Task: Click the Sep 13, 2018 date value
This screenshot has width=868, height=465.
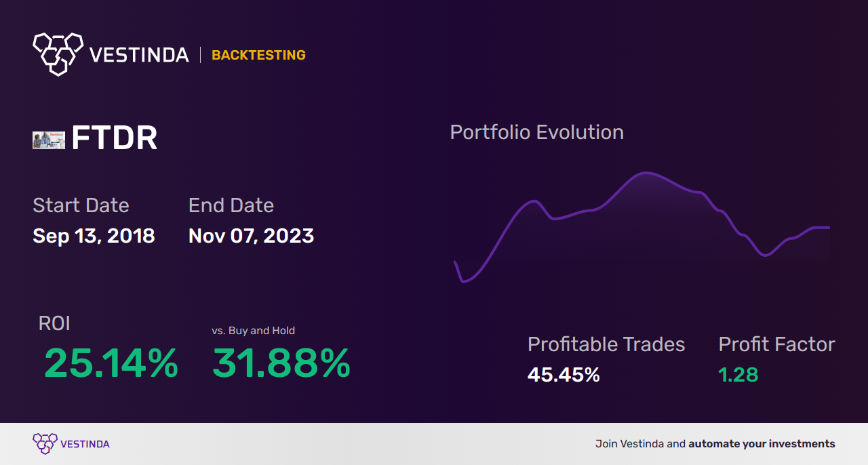Action: pos(94,236)
